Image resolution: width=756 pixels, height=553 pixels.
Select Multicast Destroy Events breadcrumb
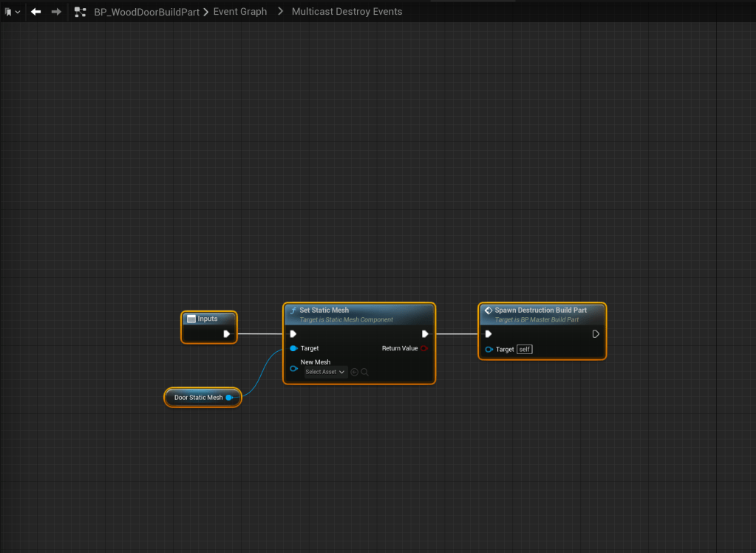347,12
